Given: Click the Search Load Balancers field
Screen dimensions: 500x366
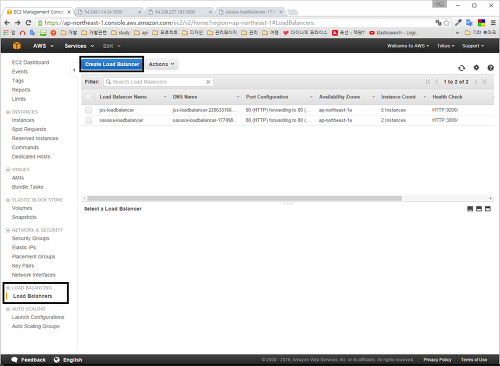Looking at the screenshot, I should coord(158,82).
